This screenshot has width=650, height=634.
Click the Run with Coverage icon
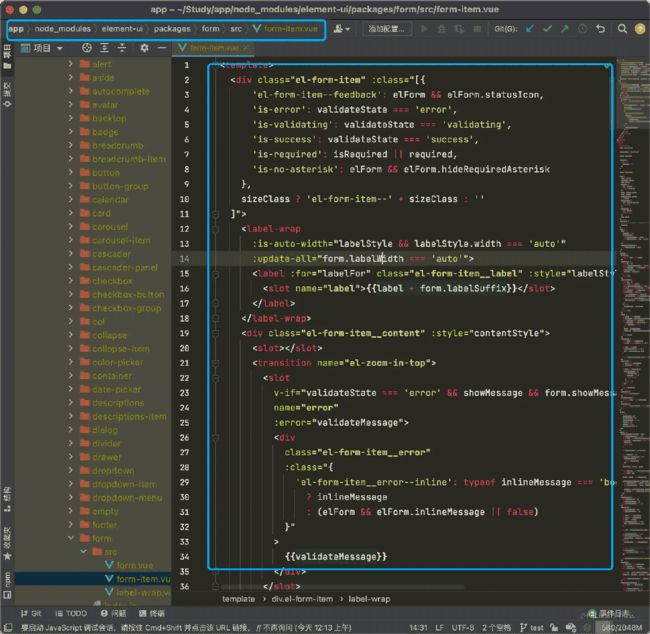[459, 29]
